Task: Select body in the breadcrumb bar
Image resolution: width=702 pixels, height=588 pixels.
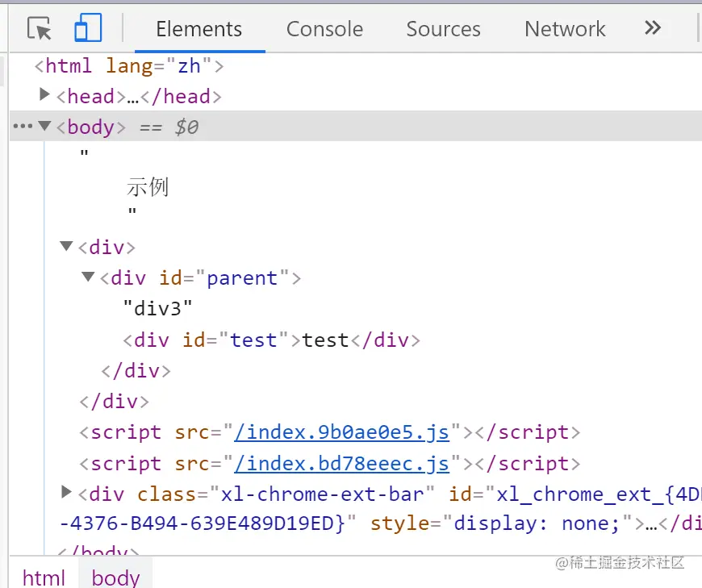Action: click(116, 578)
